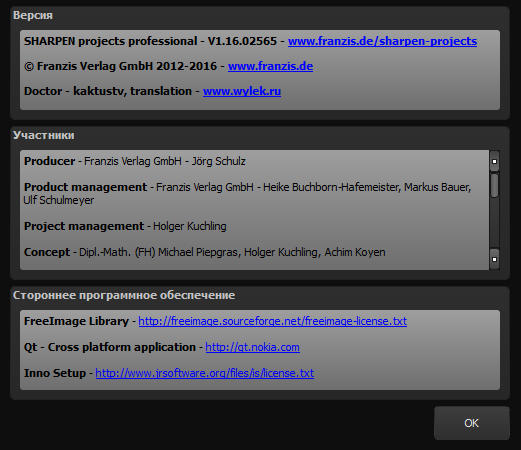Click the contributors list scroll-up arrow
The image size is (521, 450).
click(494, 161)
